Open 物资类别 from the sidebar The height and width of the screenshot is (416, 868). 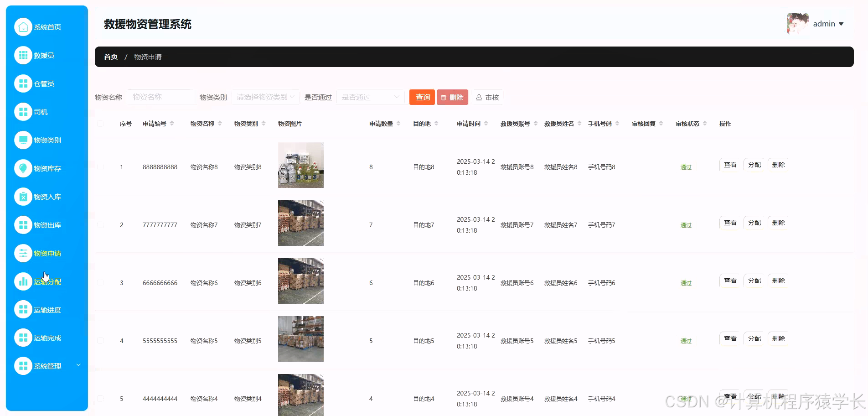coord(47,140)
